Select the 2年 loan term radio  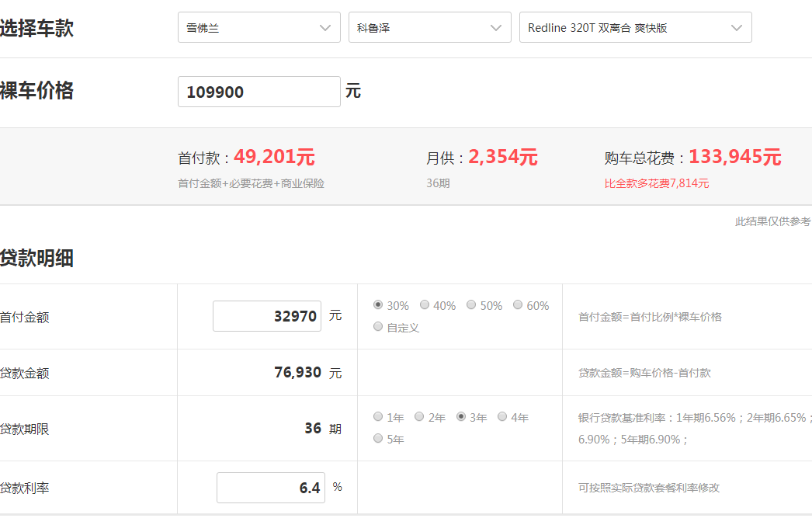(419, 416)
